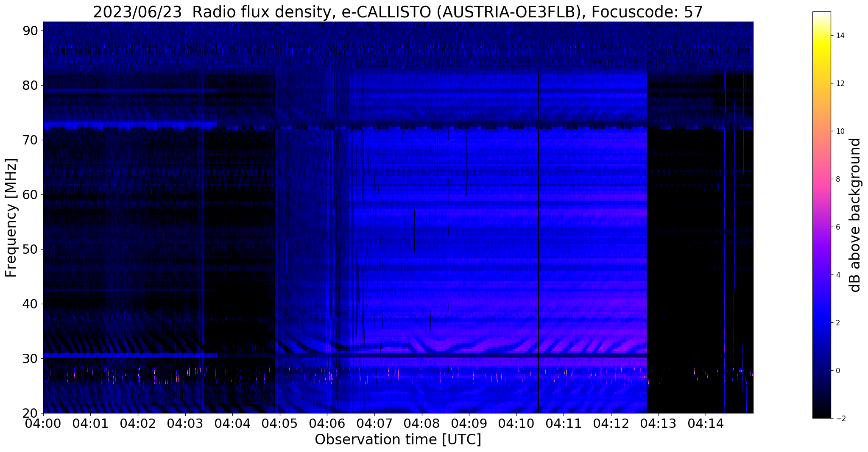
Task: Click the 04:08 time tick label
Action: coord(422,423)
